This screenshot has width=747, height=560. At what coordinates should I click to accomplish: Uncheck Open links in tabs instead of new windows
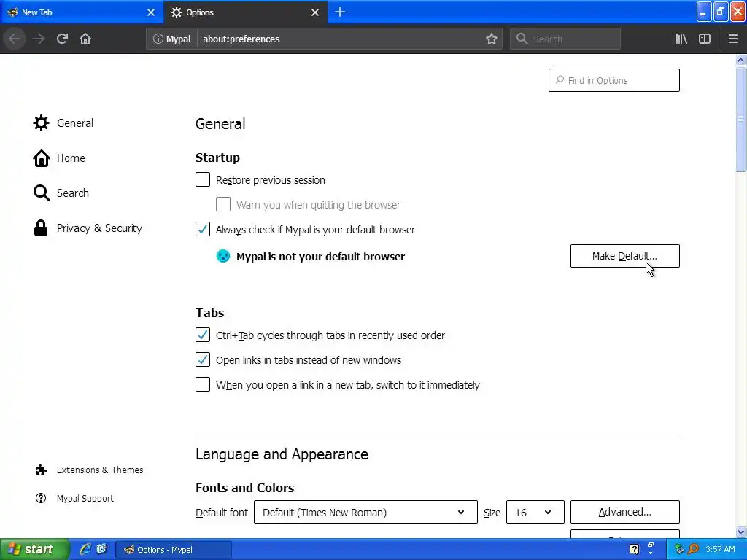203,359
